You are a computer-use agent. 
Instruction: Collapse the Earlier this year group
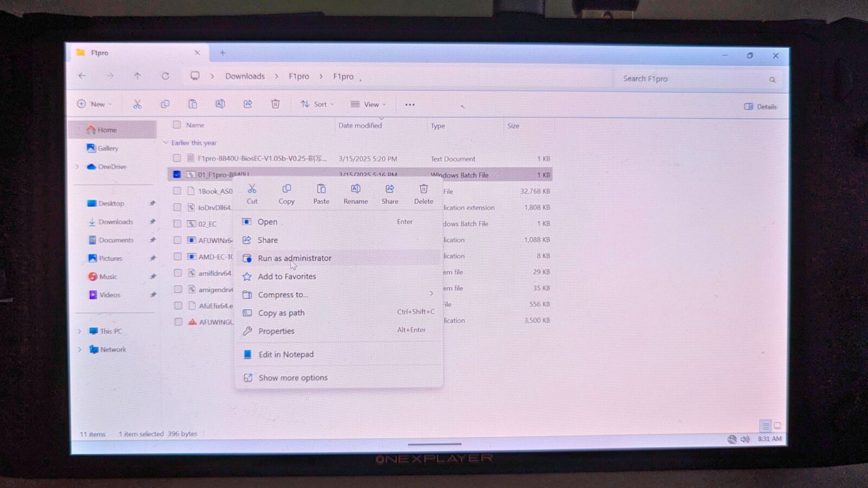tap(165, 143)
